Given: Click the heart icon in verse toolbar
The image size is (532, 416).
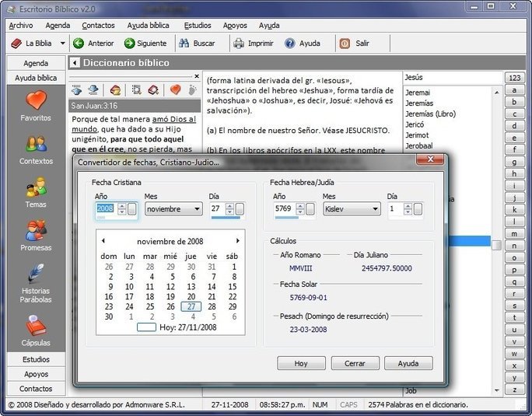Looking at the screenshot, I should coord(175,90).
